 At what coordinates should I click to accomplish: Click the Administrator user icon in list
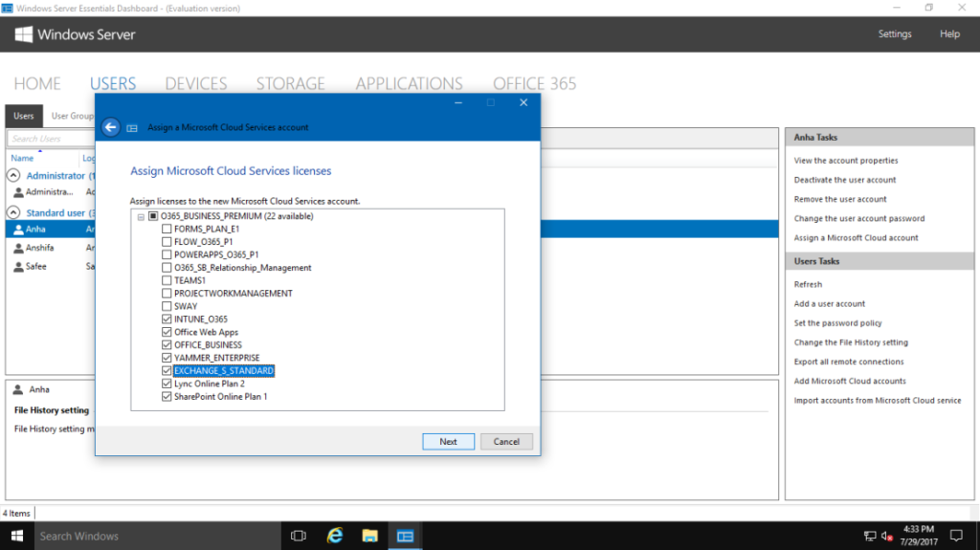coord(18,192)
